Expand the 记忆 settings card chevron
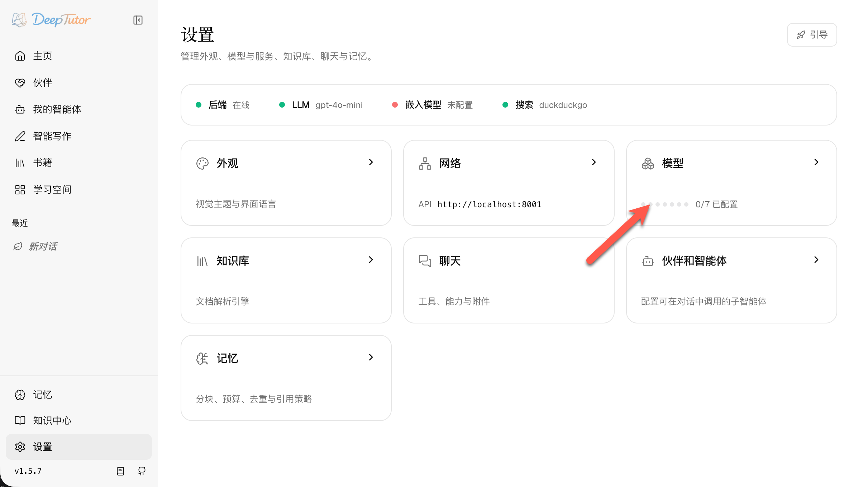 (x=371, y=357)
